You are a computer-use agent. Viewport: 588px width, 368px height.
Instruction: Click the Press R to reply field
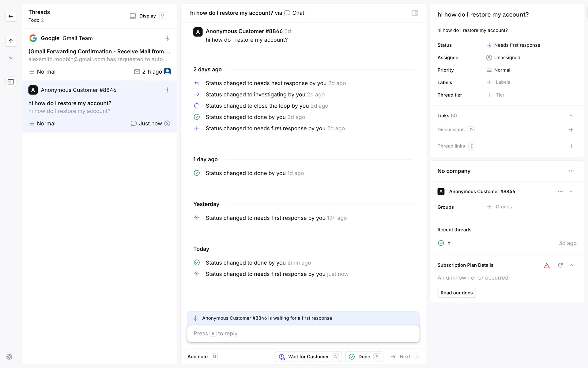tap(303, 333)
